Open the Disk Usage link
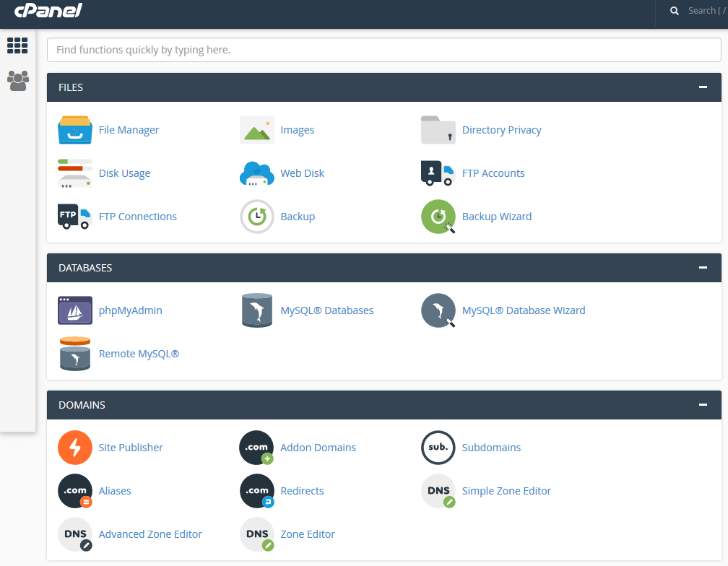This screenshot has height=566, width=728. click(124, 173)
